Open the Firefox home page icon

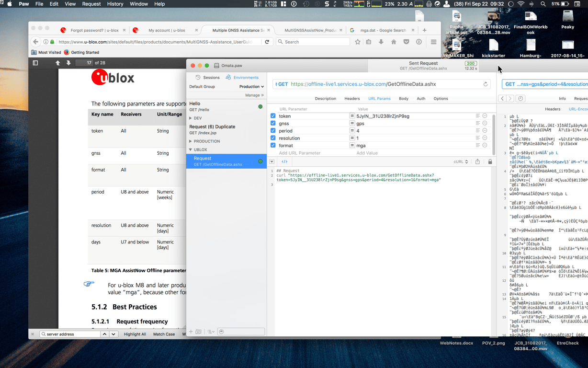pos(394,42)
